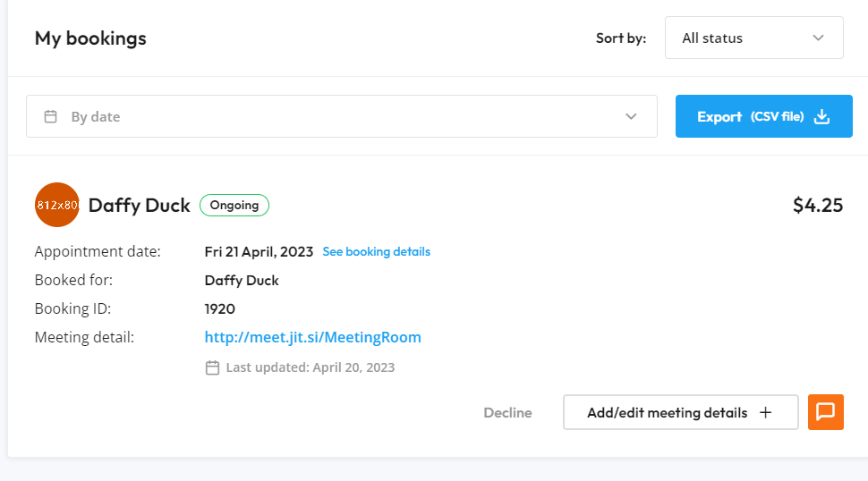Open See booking details link
The width and height of the screenshot is (868, 481).
point(377,251)
